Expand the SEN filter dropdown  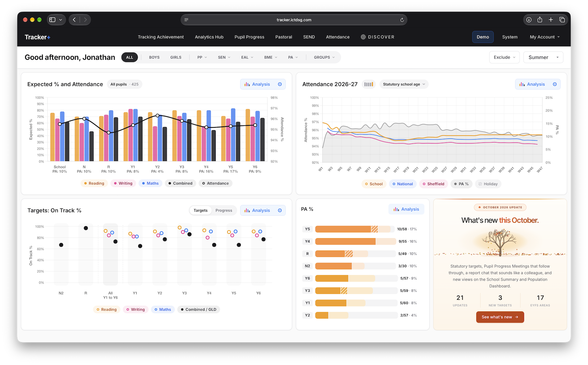click(x=224, y=58)
